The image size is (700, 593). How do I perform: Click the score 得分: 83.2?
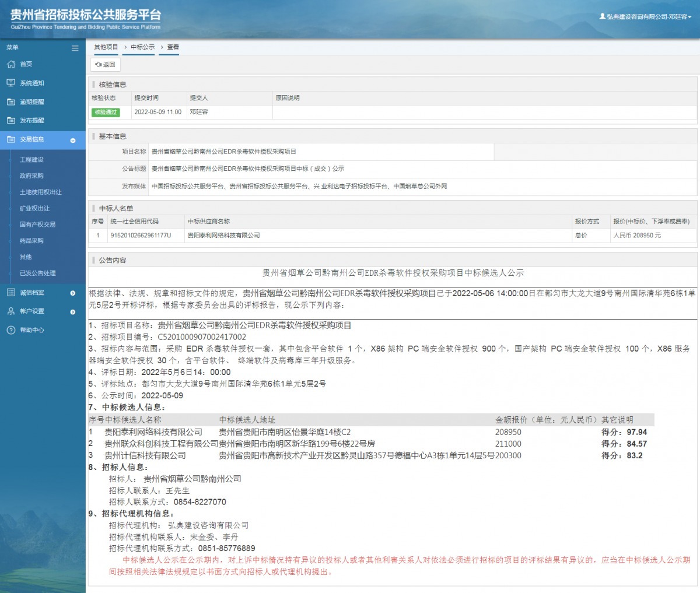(622, 455)
